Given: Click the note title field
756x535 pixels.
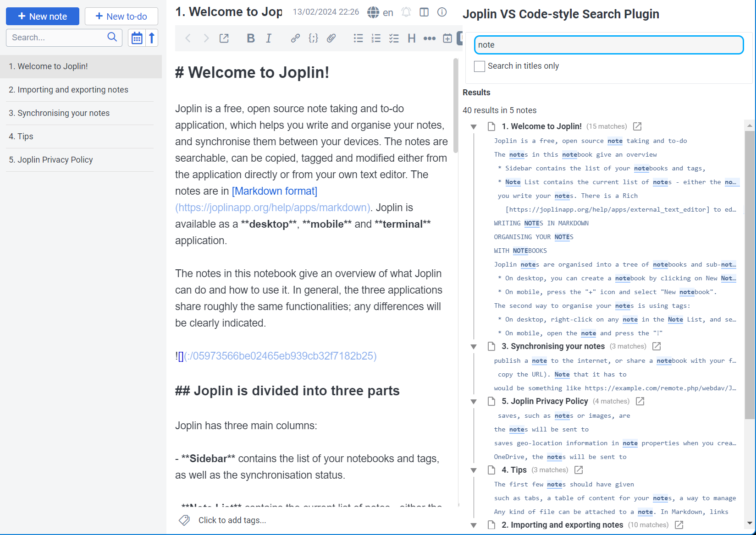Looking at the screenshot, I should (229, 12).
